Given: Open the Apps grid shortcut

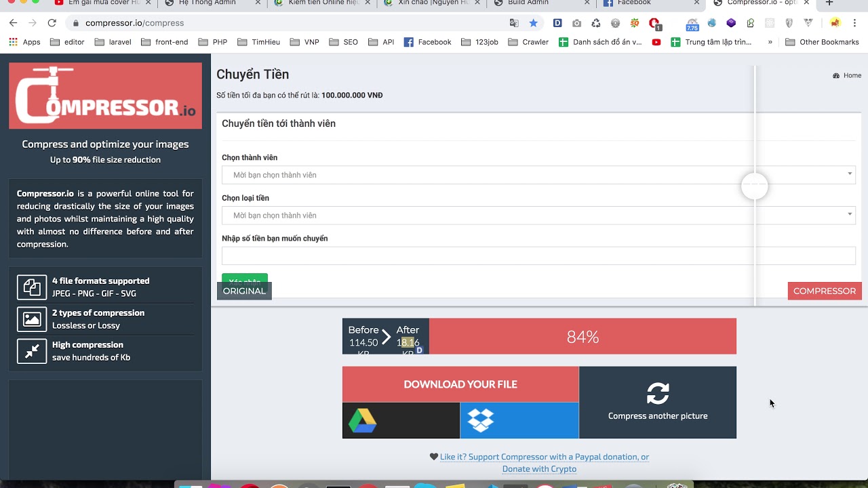Looking at the screenshot, I should 24,42.
